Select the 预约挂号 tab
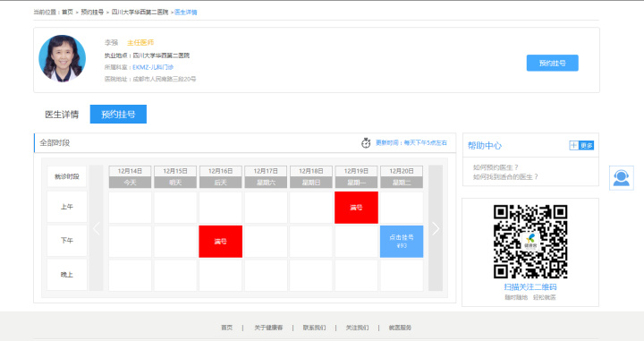 118,115
